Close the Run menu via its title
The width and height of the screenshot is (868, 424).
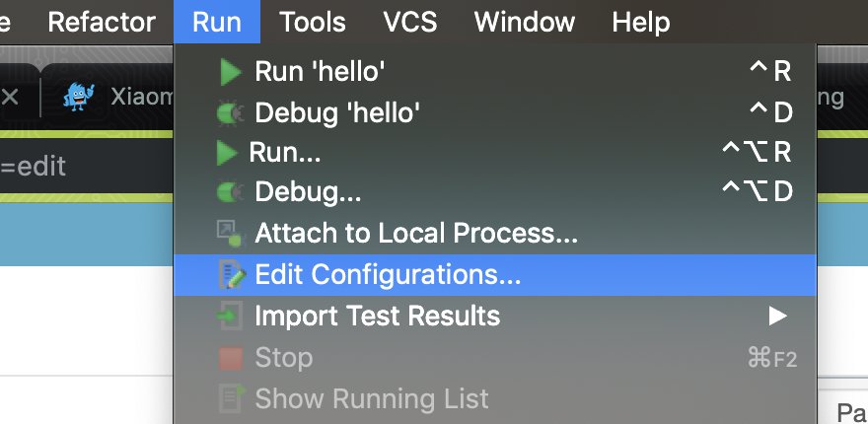point(217,22)
